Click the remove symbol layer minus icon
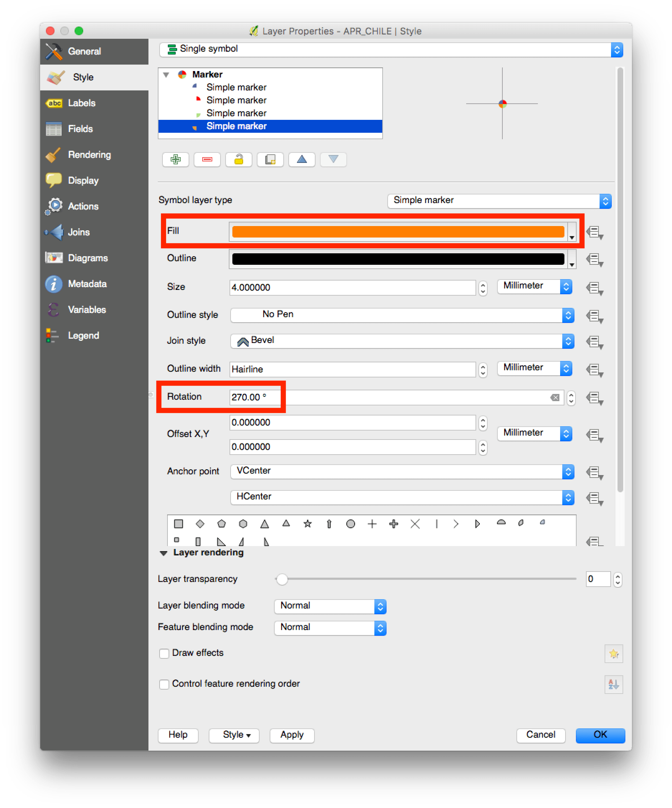Image resolution: width=672 pixels, height=808 pixels. [207, 159]
